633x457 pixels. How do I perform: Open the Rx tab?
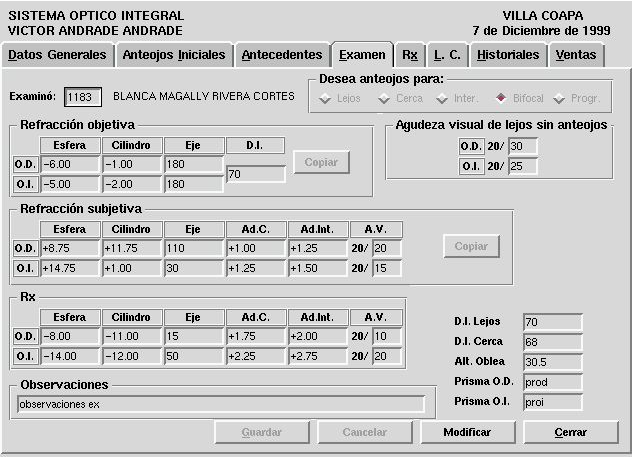point(410,55)
